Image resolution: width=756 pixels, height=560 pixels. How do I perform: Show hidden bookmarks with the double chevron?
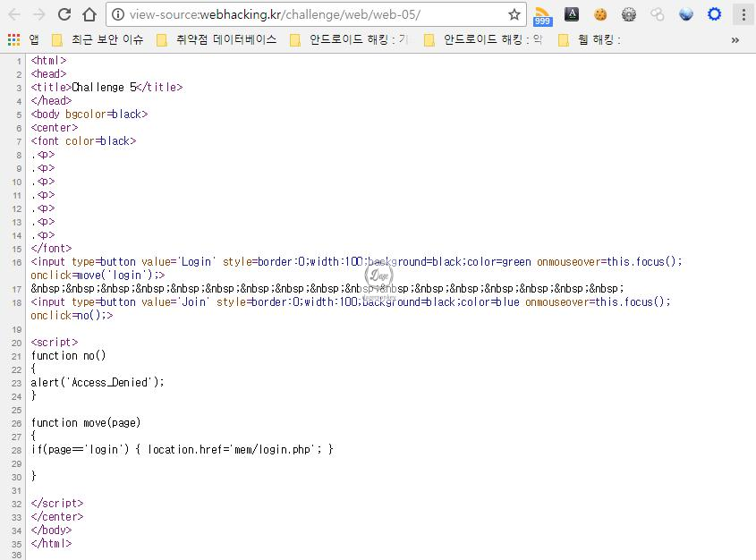click(x=735, y=40)
